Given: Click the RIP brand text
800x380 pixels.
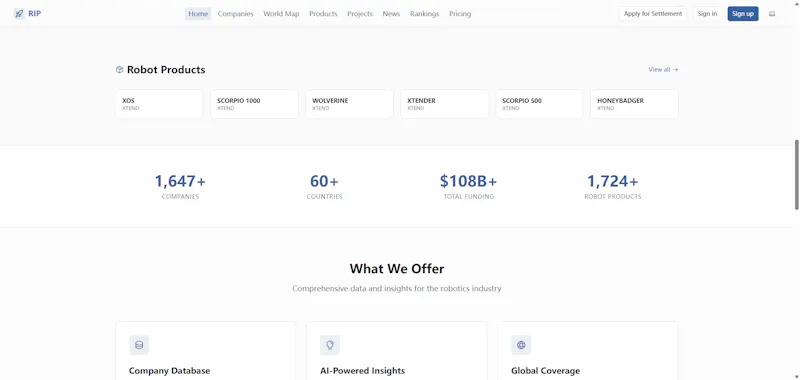Looking at the screenshot, I should tap(35, 14).
